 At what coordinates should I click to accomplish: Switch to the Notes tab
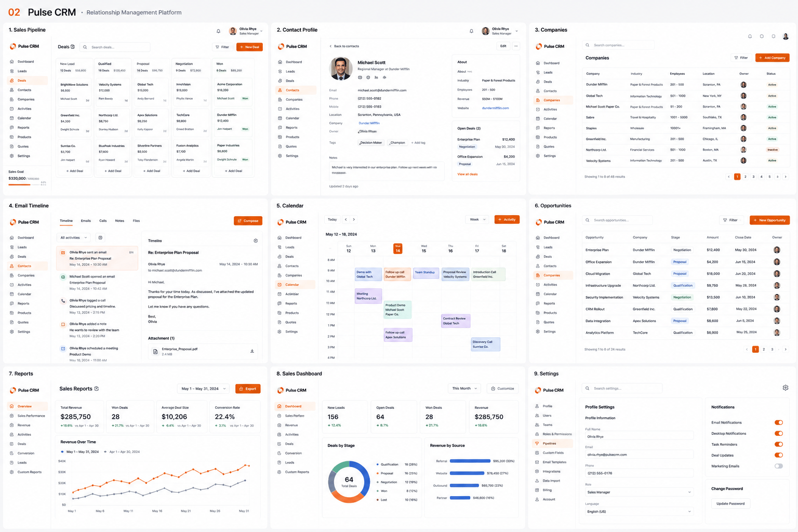pos(119,221)
